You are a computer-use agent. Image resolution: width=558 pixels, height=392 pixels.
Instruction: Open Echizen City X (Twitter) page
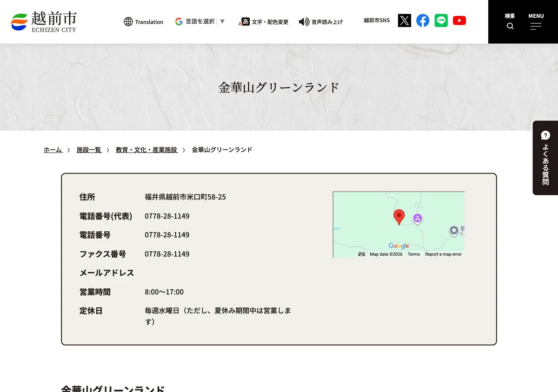click(x=405, y=20)
